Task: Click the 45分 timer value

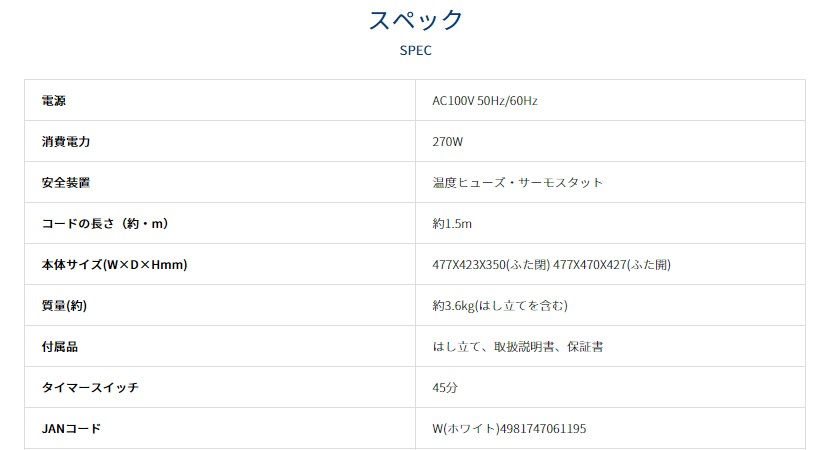Action: (x=446, y=387)
